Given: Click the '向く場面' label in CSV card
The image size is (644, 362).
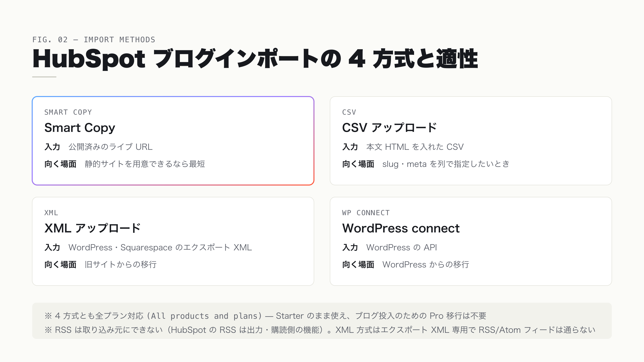Looking at the screenshot, I should (358, 164).
